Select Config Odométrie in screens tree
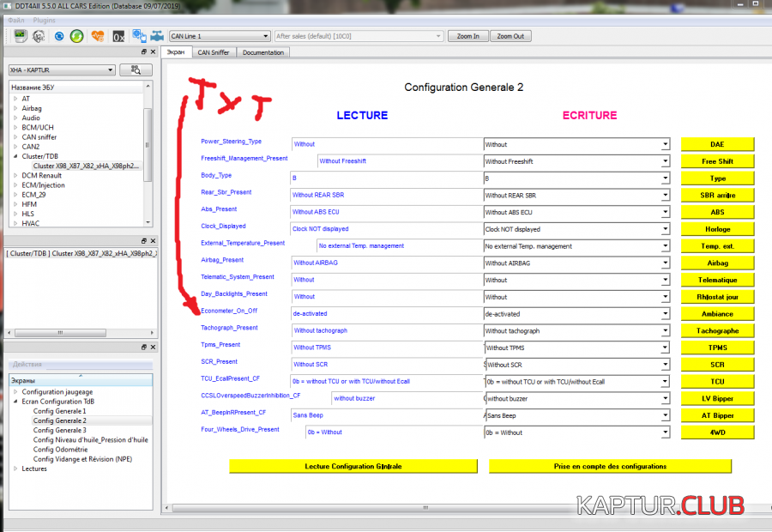The width and height of the screenshot is (772, 532). click(x=60, y=450)
